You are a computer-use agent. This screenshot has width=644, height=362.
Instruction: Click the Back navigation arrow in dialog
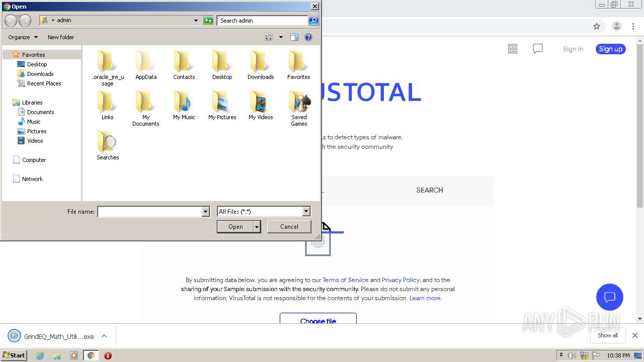click(x=11, y=21)
